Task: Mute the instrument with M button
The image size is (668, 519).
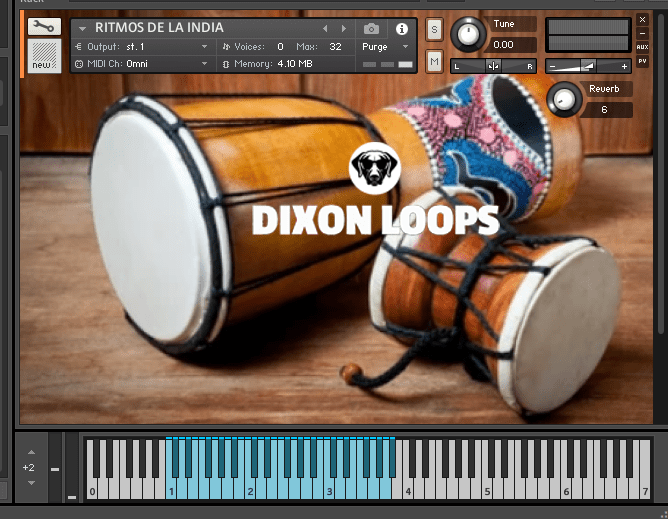Action: [434, 62]
